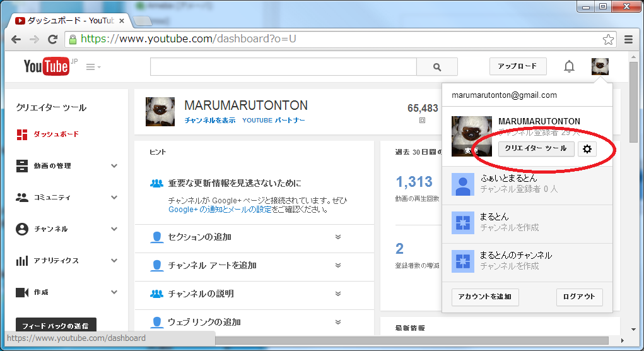Expand チャンネル sidebar chevron

click(x=114, y=229)
